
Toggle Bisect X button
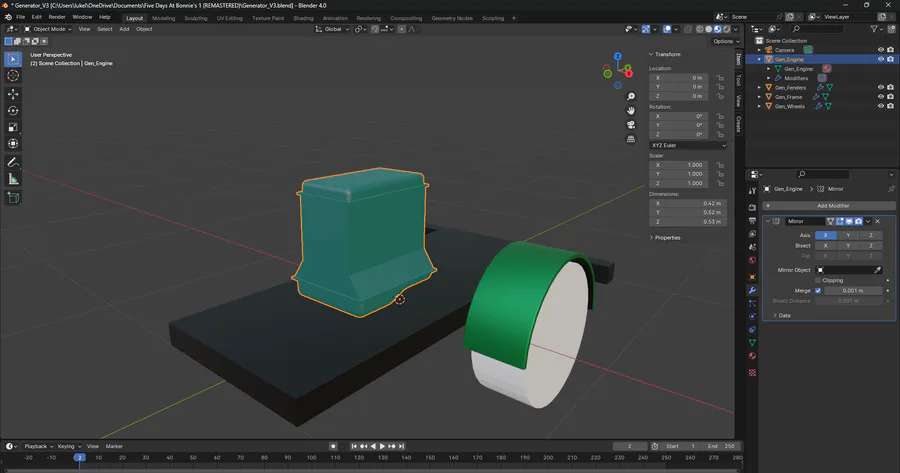tap(825, 246)
